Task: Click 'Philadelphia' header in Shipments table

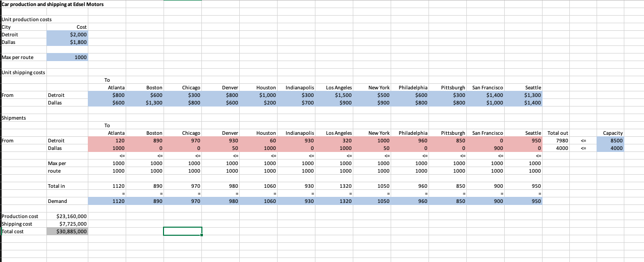Action: pos(413,133)
